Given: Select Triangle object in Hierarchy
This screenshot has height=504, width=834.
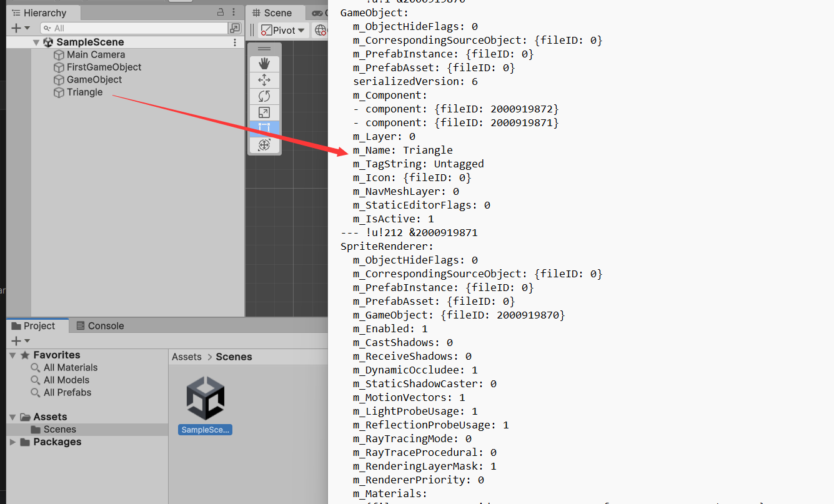Looking at the screenshot, I should (x=84, y=92).
